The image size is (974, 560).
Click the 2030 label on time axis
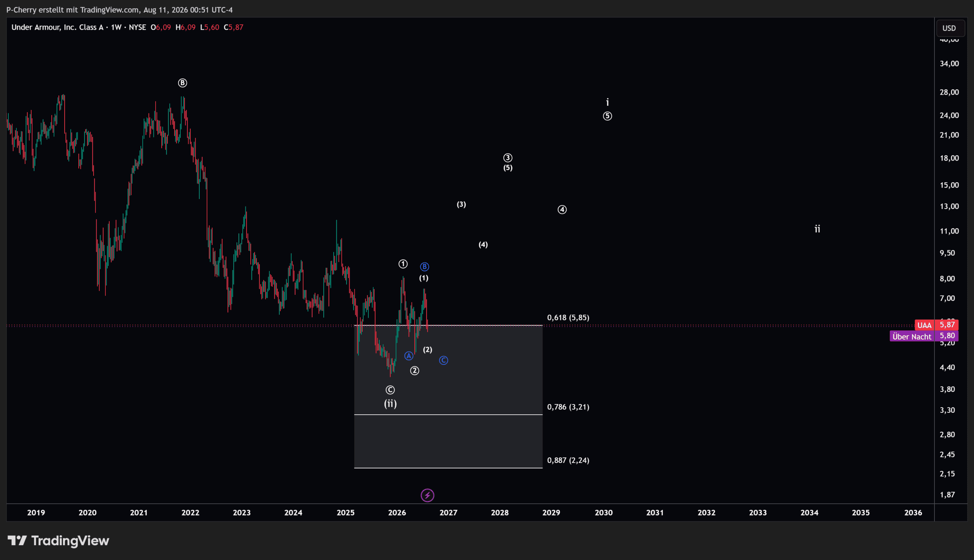[604, 513]
